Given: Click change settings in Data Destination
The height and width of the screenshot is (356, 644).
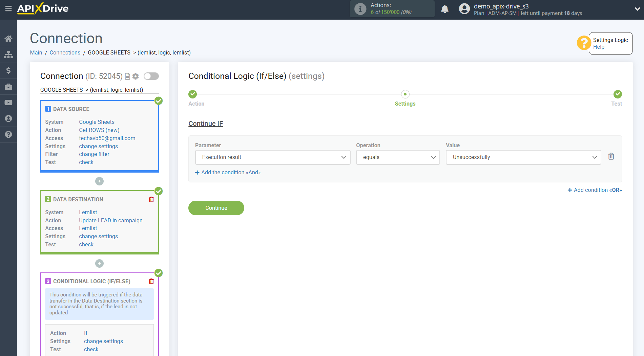Looking at the screenshot, I should pos(99,236).
